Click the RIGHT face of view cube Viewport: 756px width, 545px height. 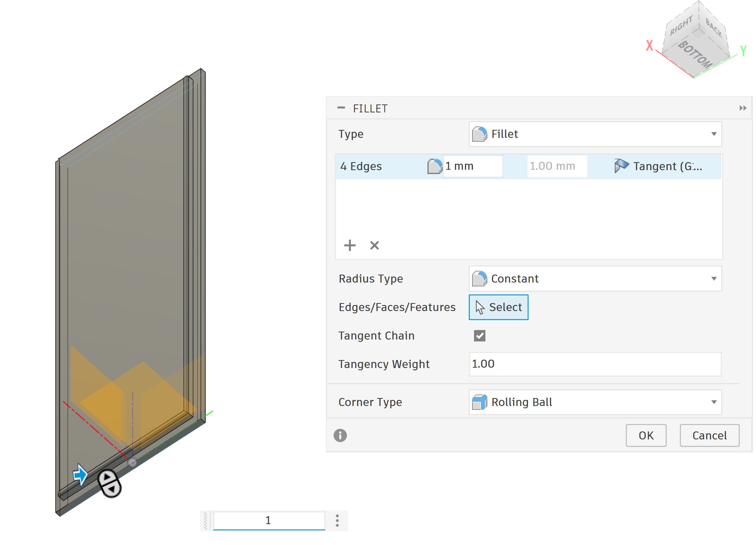pyautogui.click(x=681, y=26)
